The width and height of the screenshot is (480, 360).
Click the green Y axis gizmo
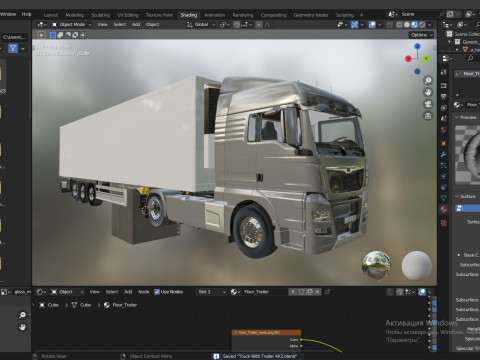coord(426,59)
